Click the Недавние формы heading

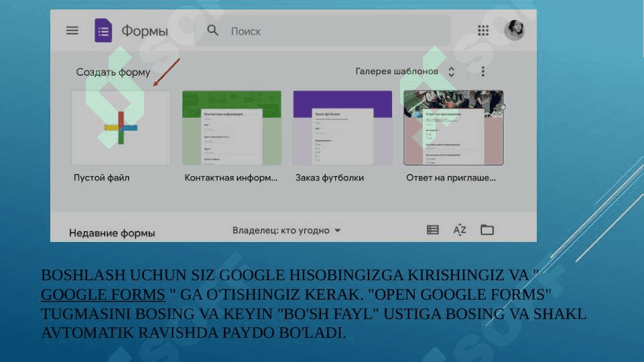coord(112,233)
